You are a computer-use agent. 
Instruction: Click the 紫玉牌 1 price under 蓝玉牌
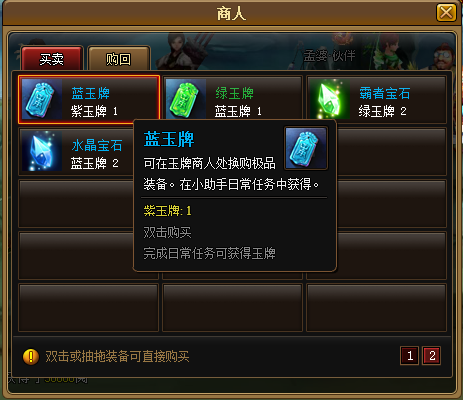94,111
